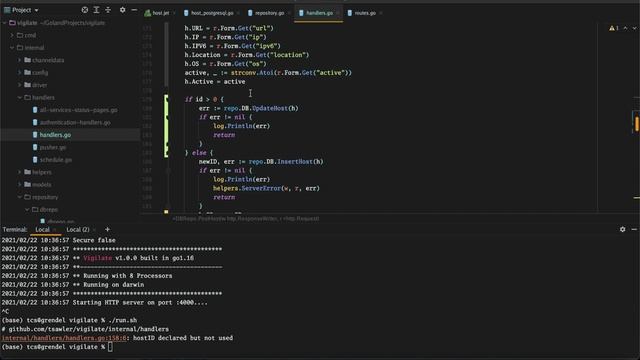Click orange error stripe mark on scrollbar
This screenshot has height=360, width=640.
click(x=636, y=124)
